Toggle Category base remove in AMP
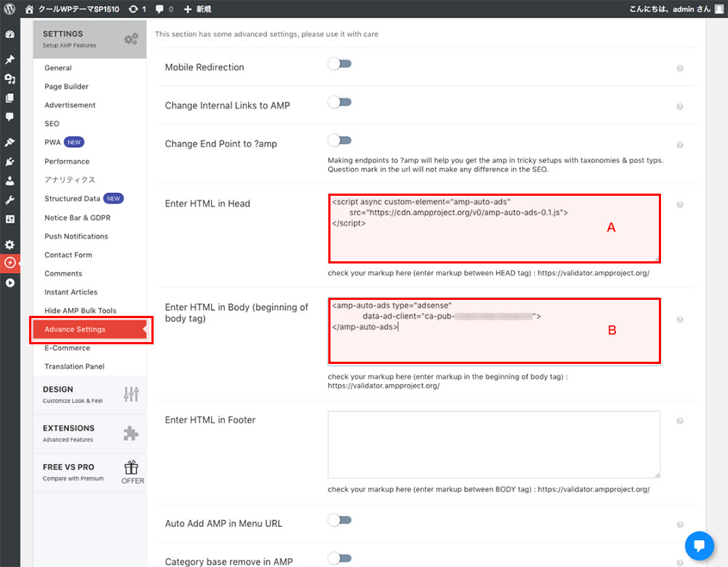 (339, 558)
